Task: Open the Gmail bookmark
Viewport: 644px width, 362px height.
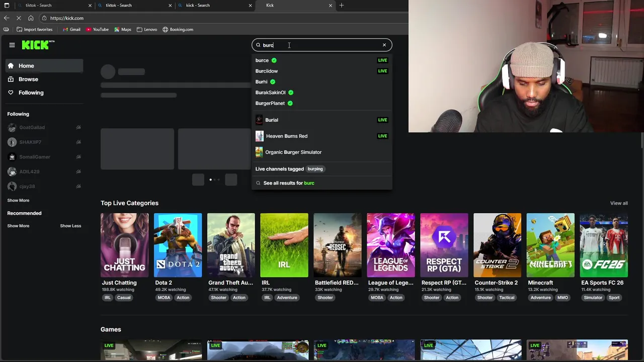Action: (x=71, y=29)
